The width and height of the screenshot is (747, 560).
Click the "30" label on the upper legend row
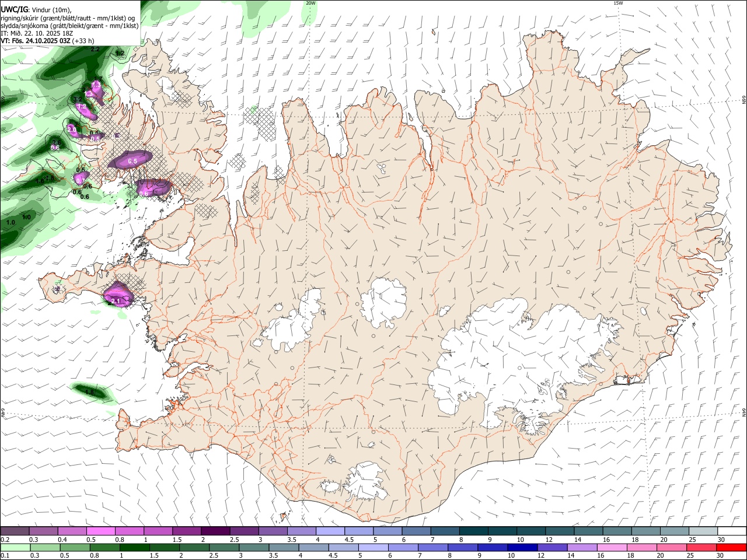point(721,540)
